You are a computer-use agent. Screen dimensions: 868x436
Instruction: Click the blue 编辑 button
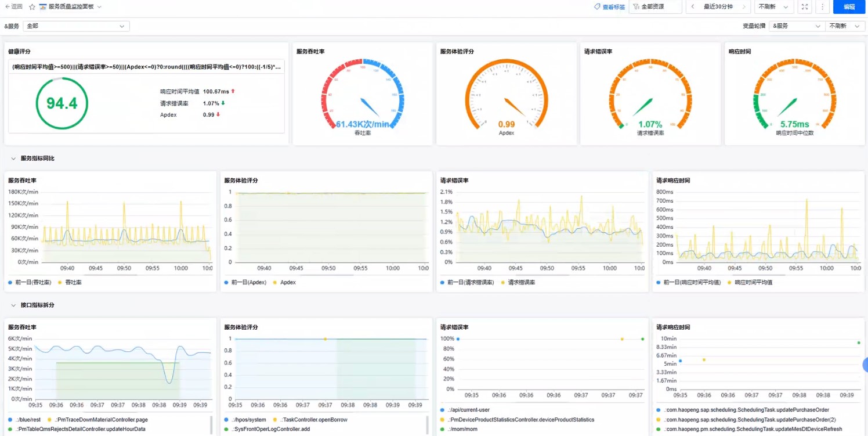[x=849, y=7]
